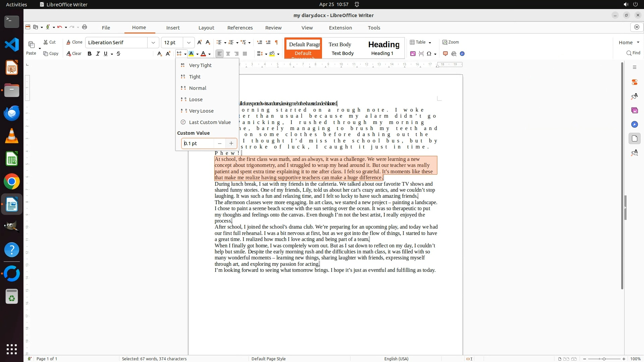
Task: Justify the paragraph text
Action: (245, 54)
